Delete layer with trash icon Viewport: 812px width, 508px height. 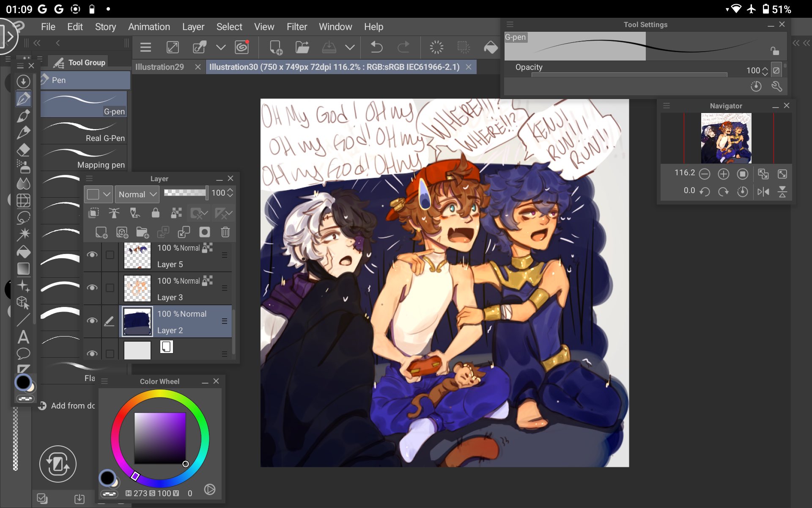point(225,232)
